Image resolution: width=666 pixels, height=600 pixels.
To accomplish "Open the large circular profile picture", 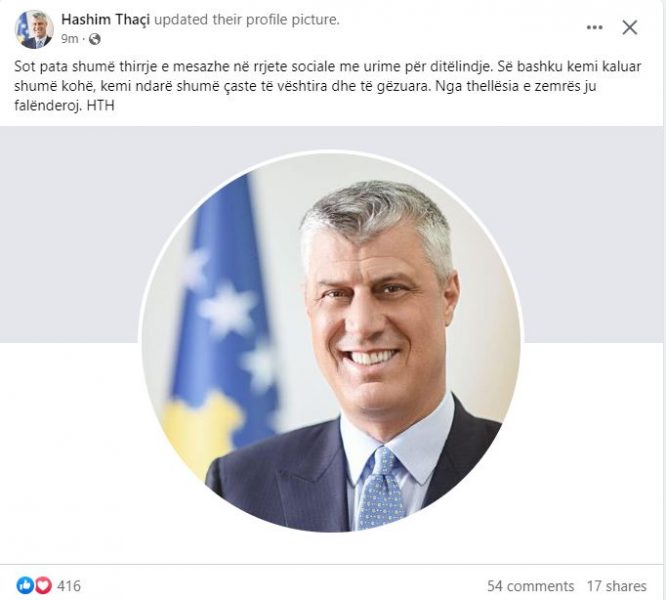I will pyautogui.click(x=332, y=342).
